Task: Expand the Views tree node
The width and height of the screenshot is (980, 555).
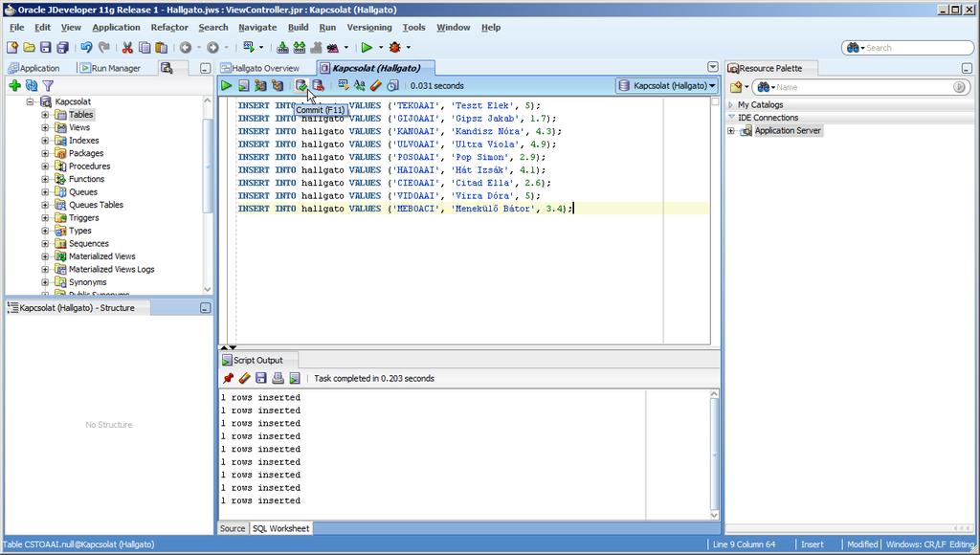Action: 45,127
